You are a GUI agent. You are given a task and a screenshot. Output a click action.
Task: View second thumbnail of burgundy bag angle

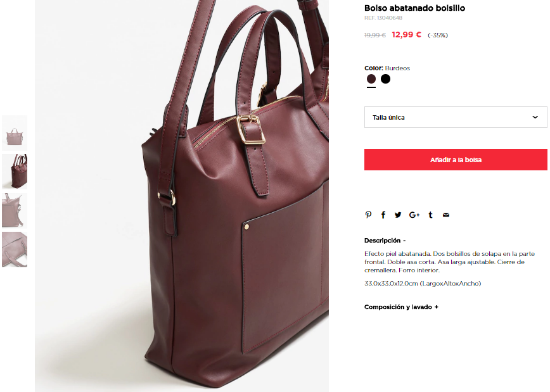point(15,172)
